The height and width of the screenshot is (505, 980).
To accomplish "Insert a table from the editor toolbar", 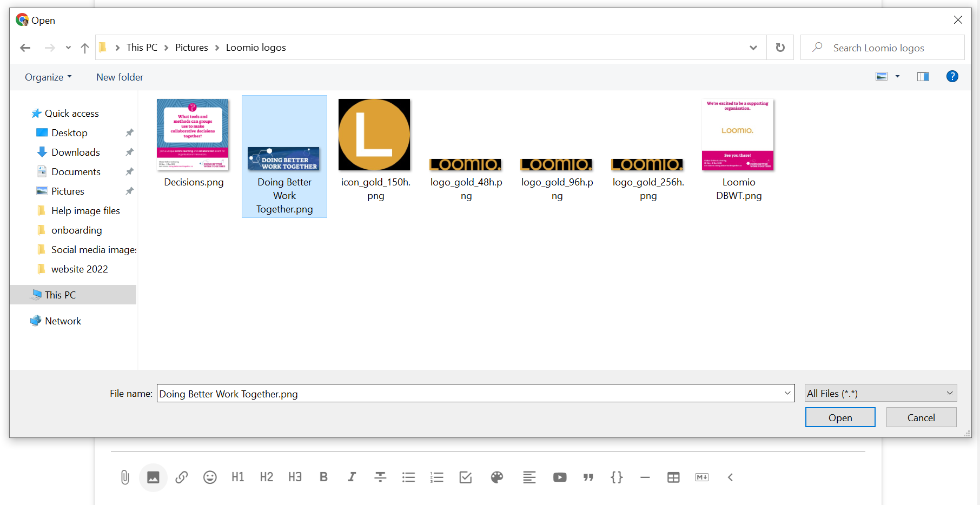I will [673, 477].
